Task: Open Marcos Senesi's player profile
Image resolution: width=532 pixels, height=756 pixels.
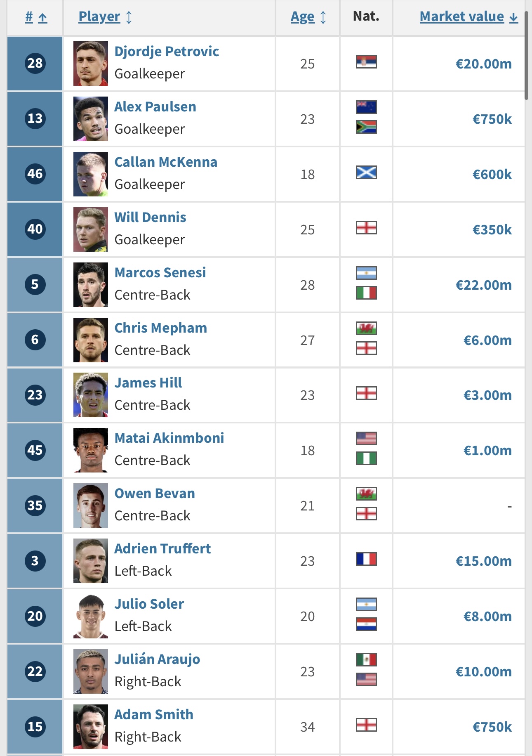Action: (x=160, y=273)
